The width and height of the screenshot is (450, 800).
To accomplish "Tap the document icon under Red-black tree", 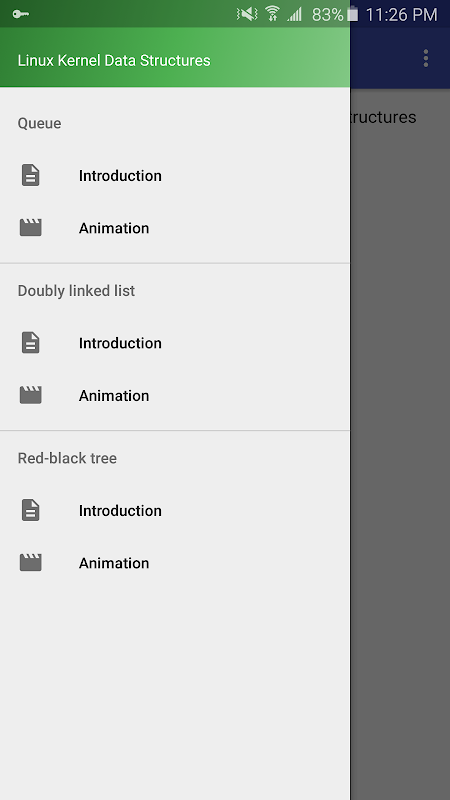I will click(31, 510).
